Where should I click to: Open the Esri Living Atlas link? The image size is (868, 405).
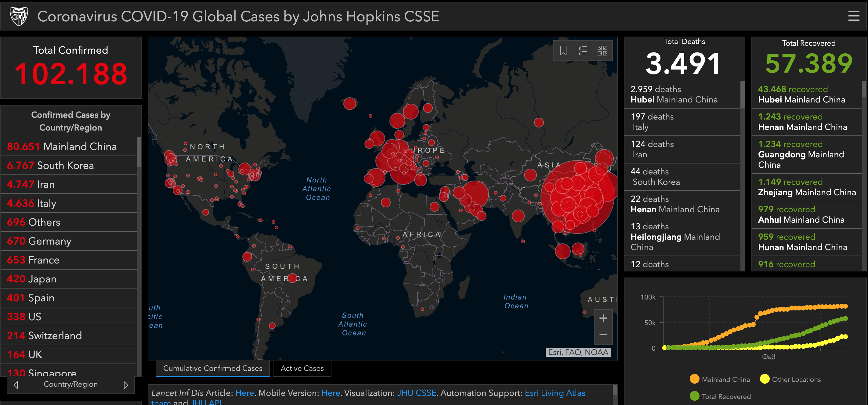point(555,393)
